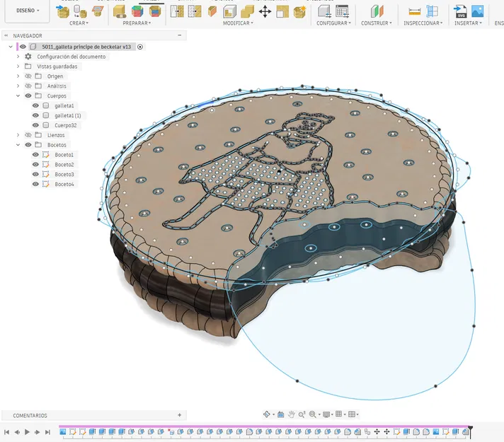Open the CREAR menu

point(79,23)
